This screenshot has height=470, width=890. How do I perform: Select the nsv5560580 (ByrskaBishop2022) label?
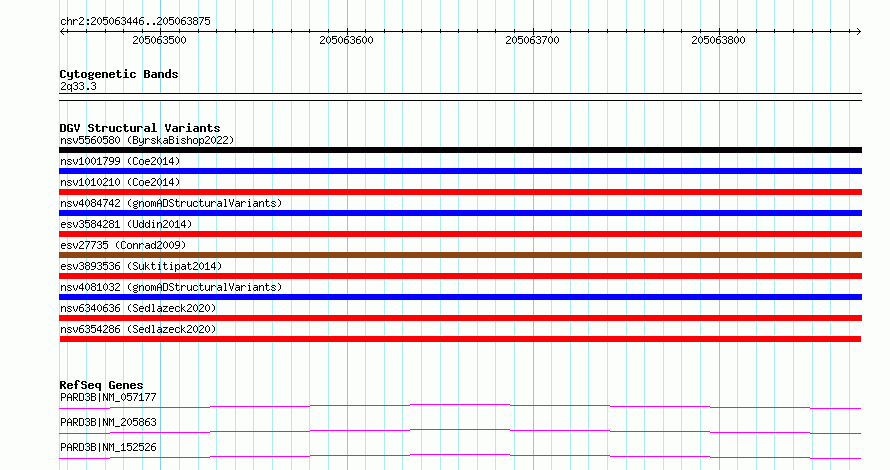tap(147, 140)
